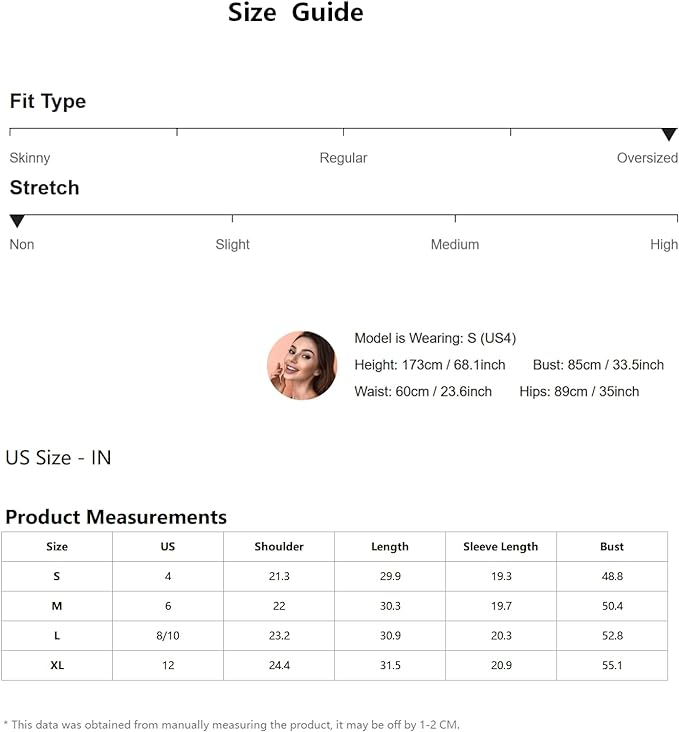Select the Oversized fit label
This screenshot has height=732, width=679.
click(647, 158)
